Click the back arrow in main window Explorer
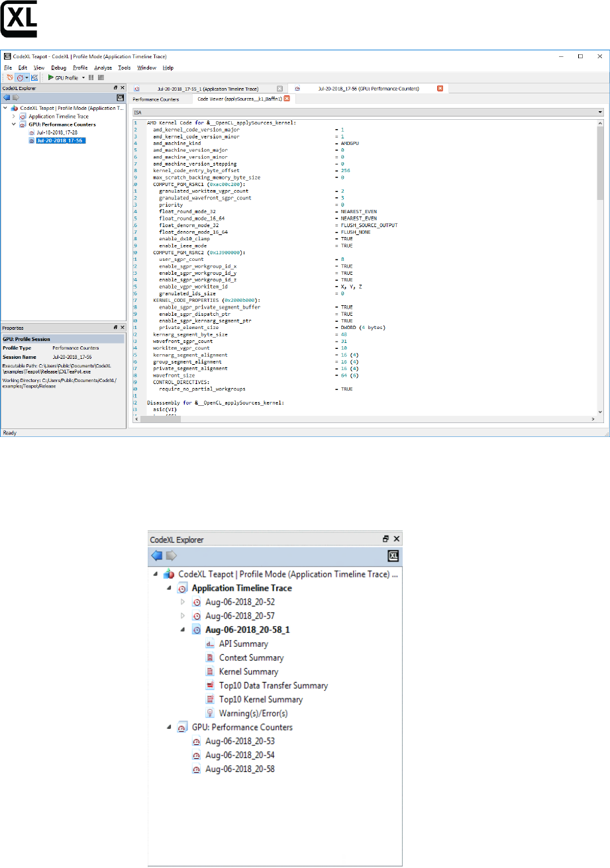 coord(7,97)
